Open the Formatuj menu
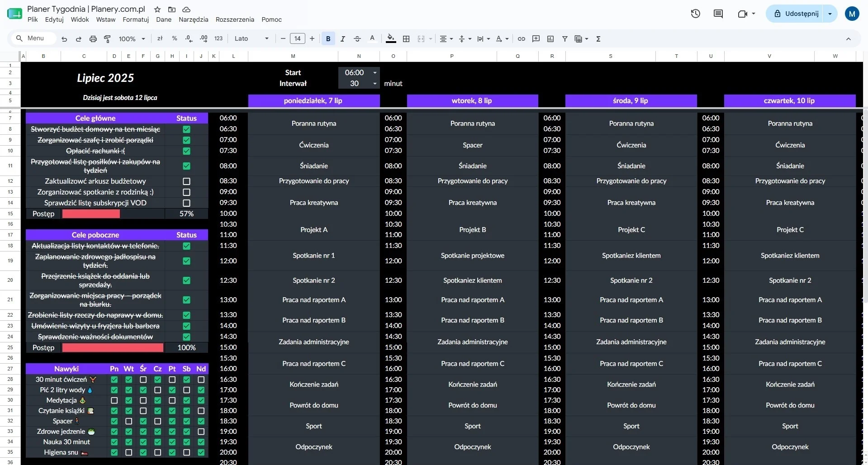 tap(136, 19)
